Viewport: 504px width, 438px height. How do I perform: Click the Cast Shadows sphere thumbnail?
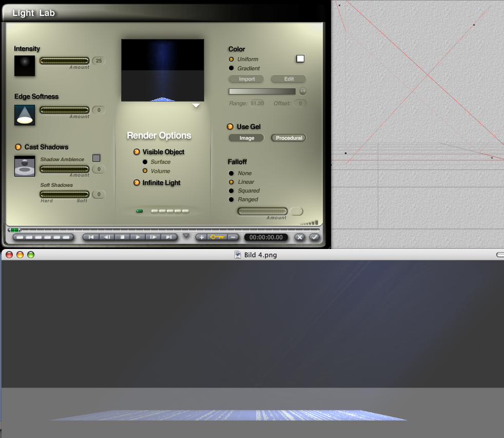pyautogui.click(x=25, y=166)
